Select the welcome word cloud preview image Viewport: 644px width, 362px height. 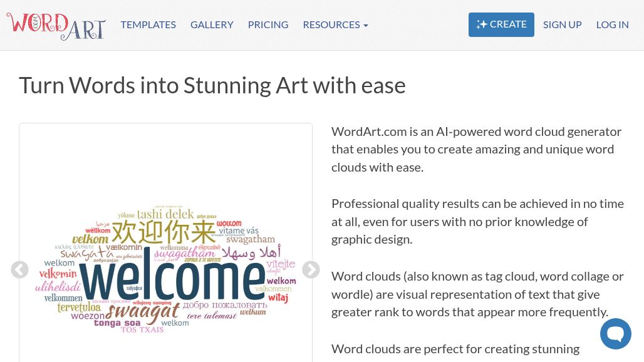(x=165, y=269)
